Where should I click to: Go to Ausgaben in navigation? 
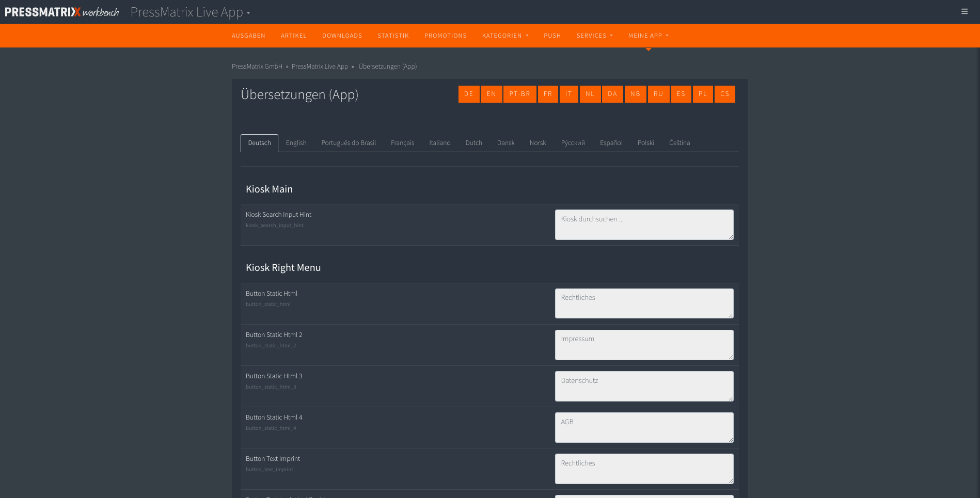pos(248,36)
